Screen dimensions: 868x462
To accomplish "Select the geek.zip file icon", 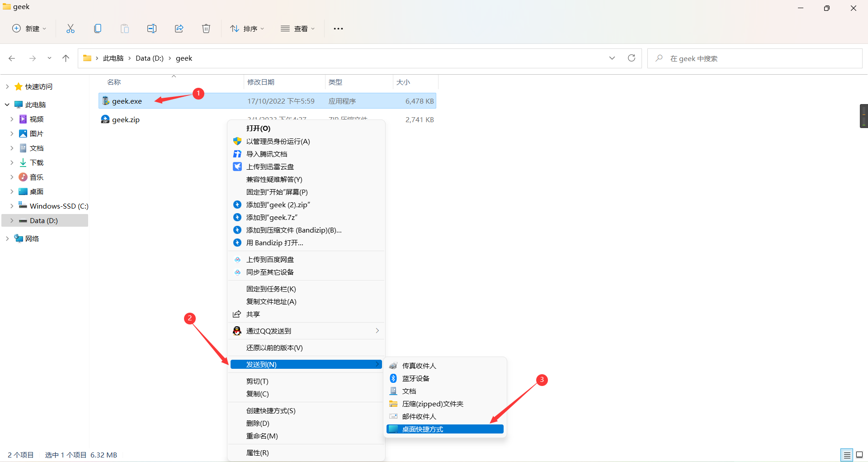I will click(x=105, y=119).
